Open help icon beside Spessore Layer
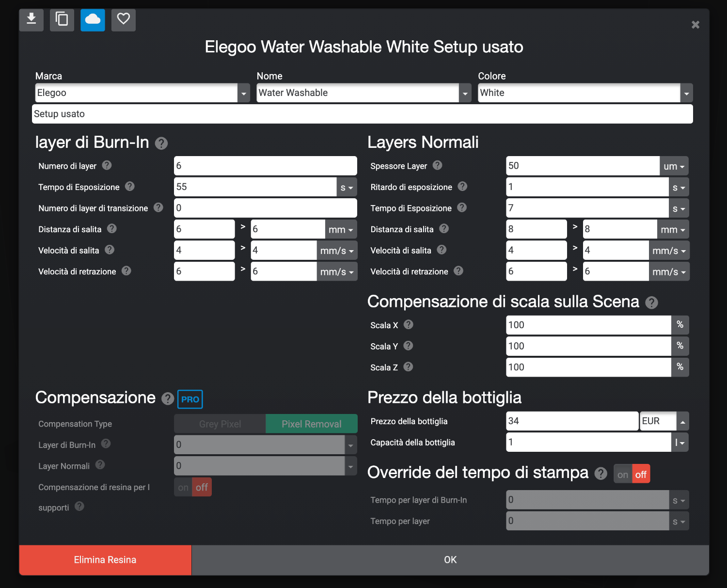Screen dimensions: 727x588 point(437,165)
